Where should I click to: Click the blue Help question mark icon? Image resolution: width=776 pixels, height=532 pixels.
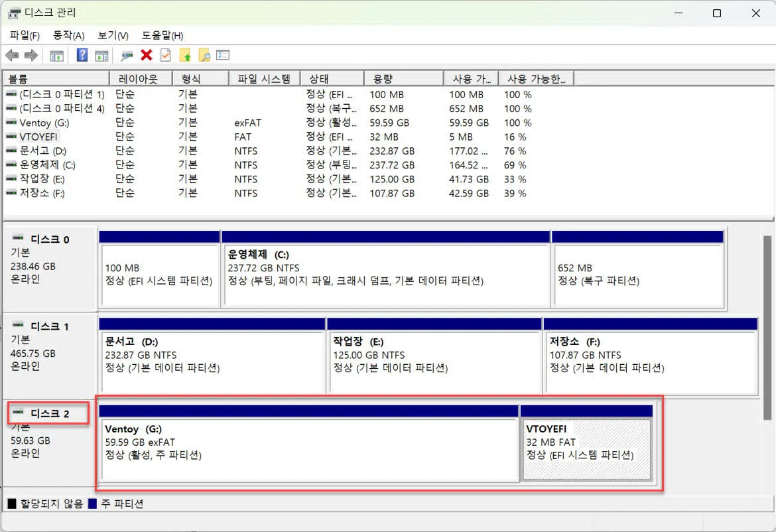(82, 56)
